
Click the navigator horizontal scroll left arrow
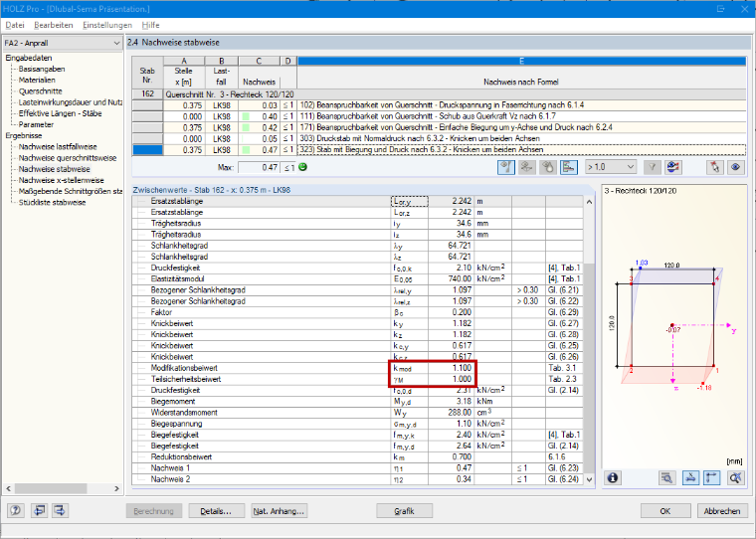(8, 488)
